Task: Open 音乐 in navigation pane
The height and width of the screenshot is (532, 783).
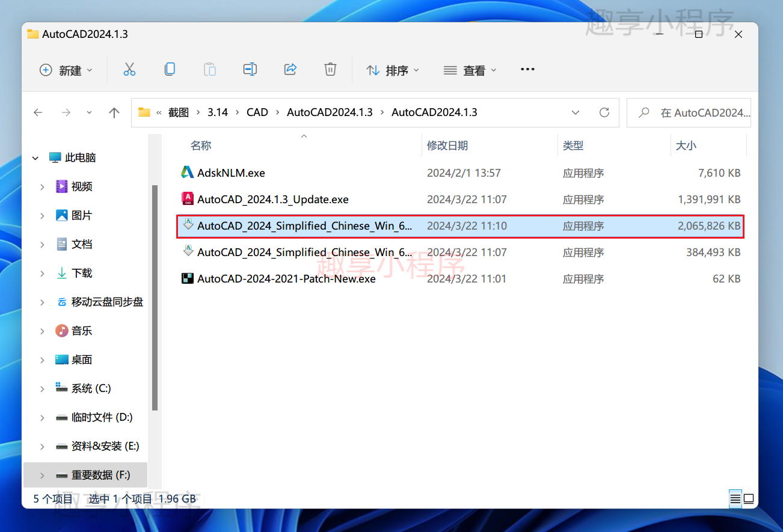Action: (x=81, y=331)
